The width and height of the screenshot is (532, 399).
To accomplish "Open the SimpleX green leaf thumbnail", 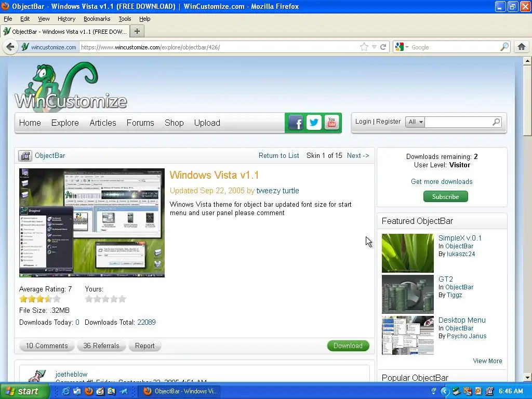I will click(407, 253).
